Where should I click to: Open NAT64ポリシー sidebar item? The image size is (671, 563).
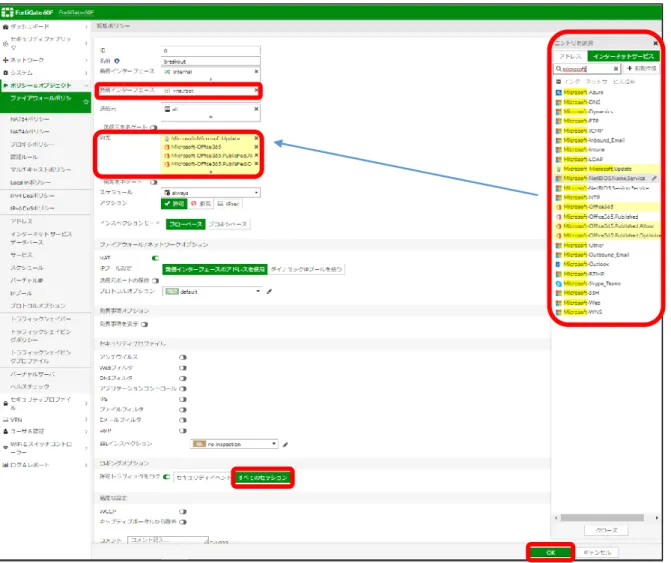tap(30, 119)
